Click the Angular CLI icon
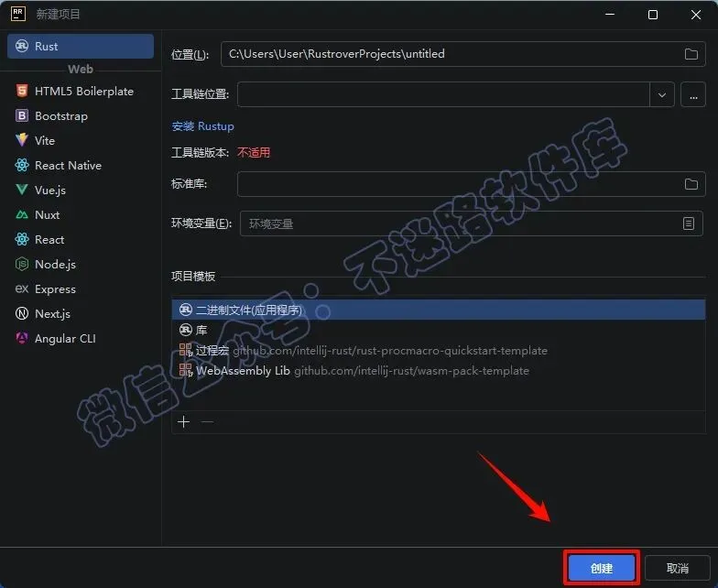718x588 pixels. click(x=22, y=338)
